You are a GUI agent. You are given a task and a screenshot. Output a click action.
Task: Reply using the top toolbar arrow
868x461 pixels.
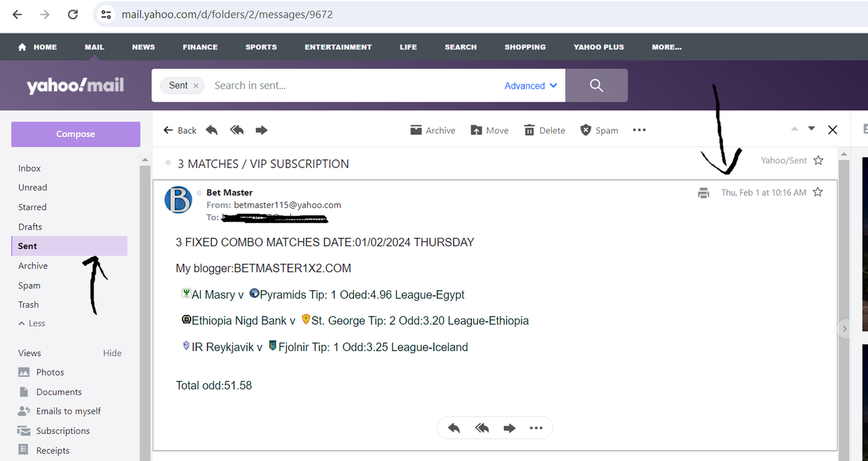point(212,130)
